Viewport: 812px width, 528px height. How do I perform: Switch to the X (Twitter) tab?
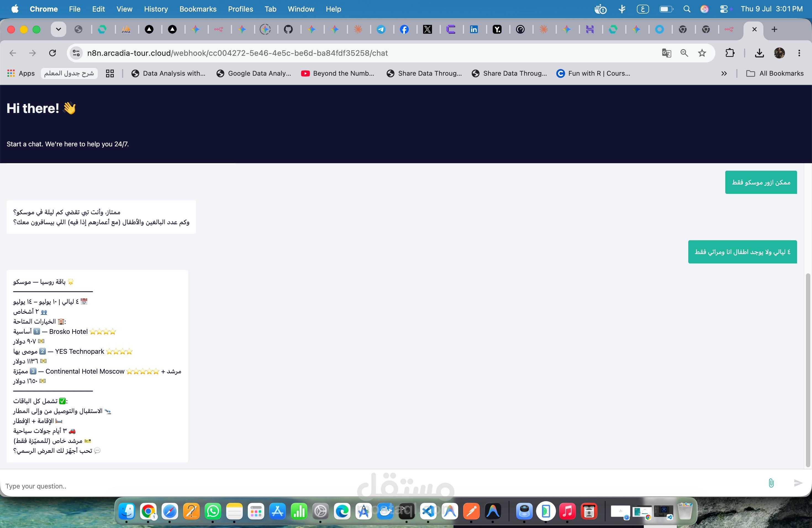pos(428,30)
